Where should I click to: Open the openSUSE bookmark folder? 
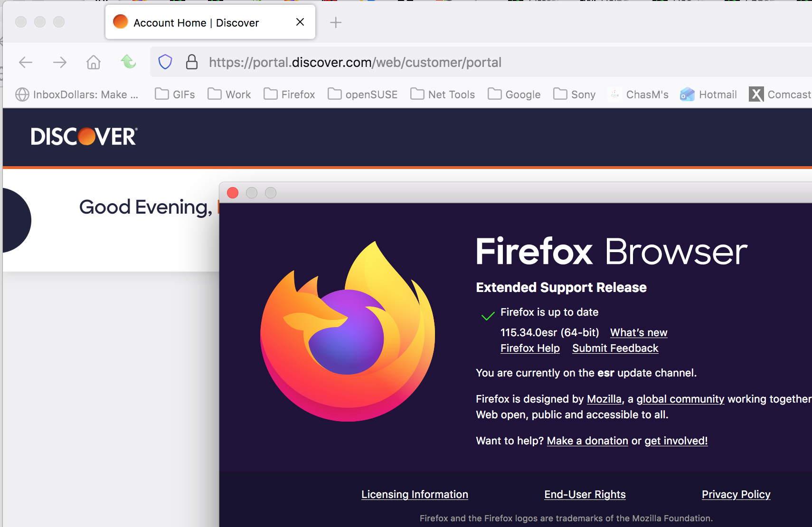(x=363, y=94)
